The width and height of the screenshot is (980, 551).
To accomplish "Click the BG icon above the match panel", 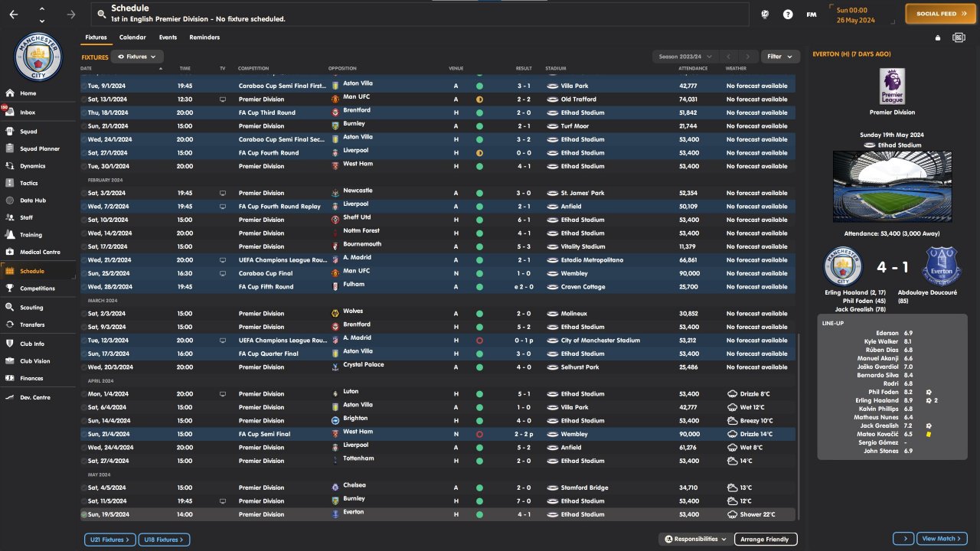I will pos(959,37).
